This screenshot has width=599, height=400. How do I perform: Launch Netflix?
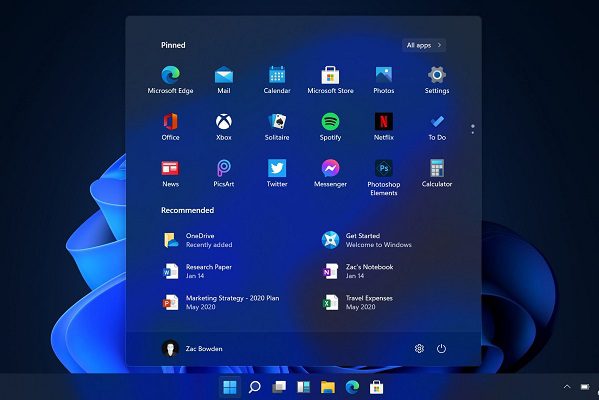coord(384,126)
